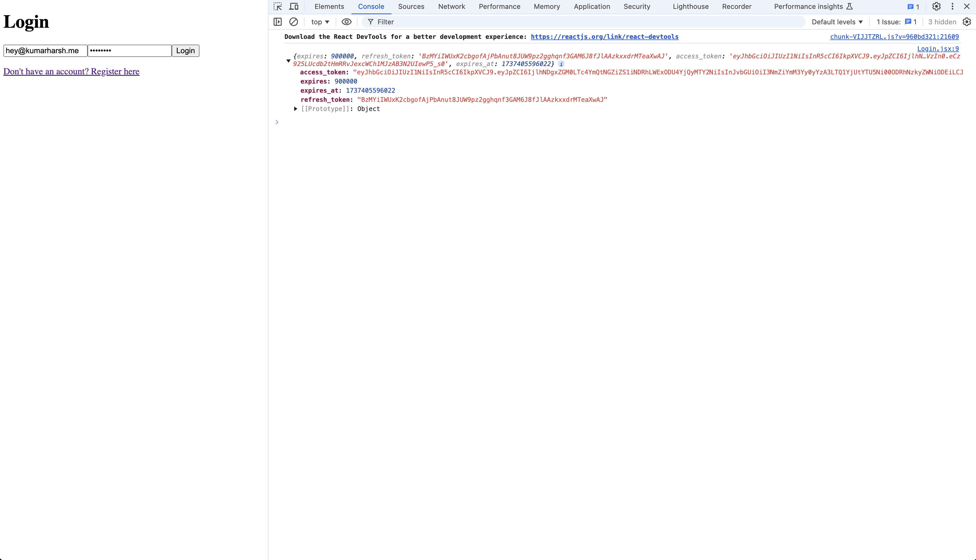976x560 pixels.
Task: Clear the console messages
Action: 294,22
